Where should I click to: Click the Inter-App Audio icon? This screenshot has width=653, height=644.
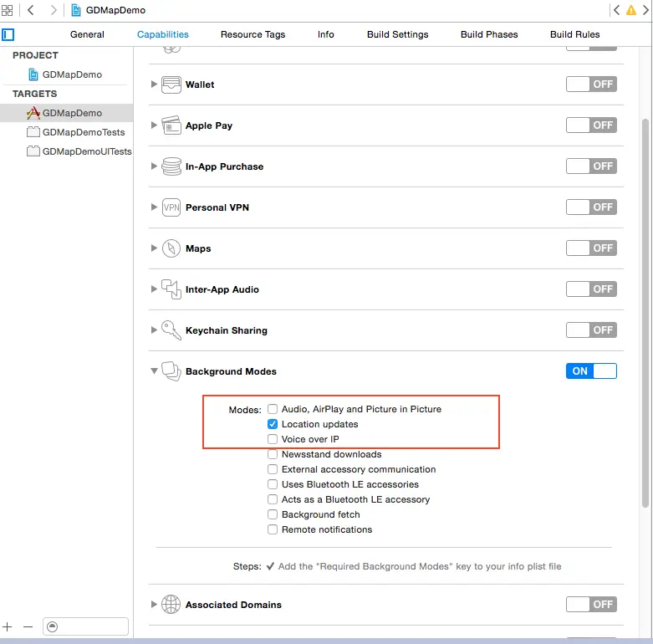coord(171,289)
